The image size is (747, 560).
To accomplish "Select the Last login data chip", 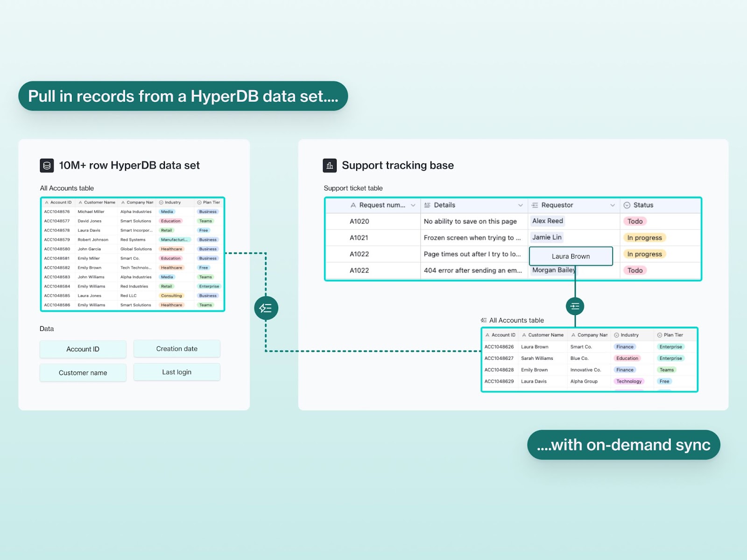I will coord(177,372).
